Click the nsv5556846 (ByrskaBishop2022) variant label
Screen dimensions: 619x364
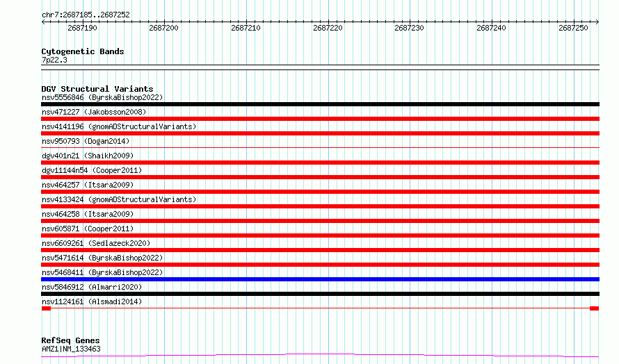pos(102,97)
